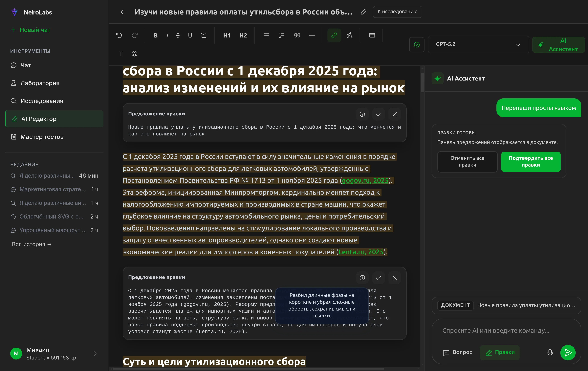Viewport: 588px width, 371px height.
Task: Apply H1 heading style
Action: click(x=226, y=35)
